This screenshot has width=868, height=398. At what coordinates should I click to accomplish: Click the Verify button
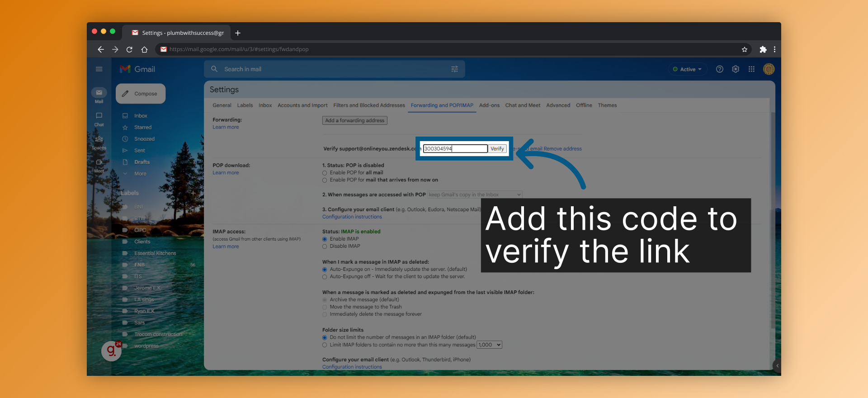pos(497,148)
